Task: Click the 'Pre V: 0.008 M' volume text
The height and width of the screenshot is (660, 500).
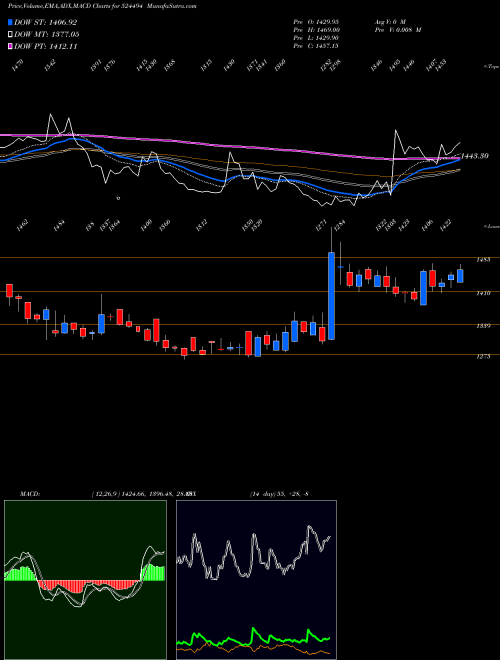Action: pyautogui.click(x=398, y=30)
